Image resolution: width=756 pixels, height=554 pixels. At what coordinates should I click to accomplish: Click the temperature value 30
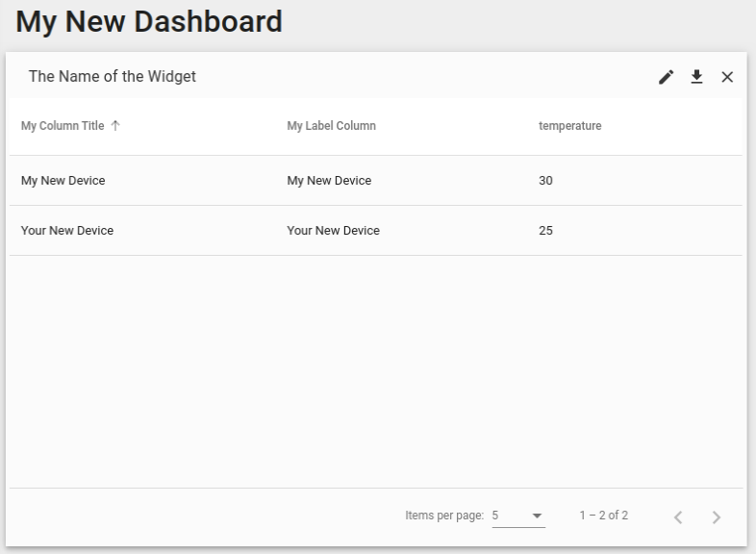pos(545,181)
